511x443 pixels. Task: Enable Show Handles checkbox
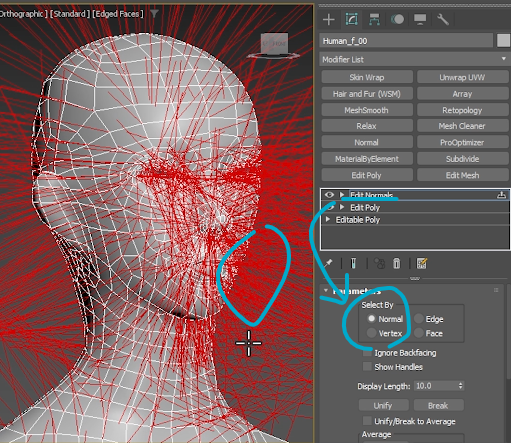(367, 367)
